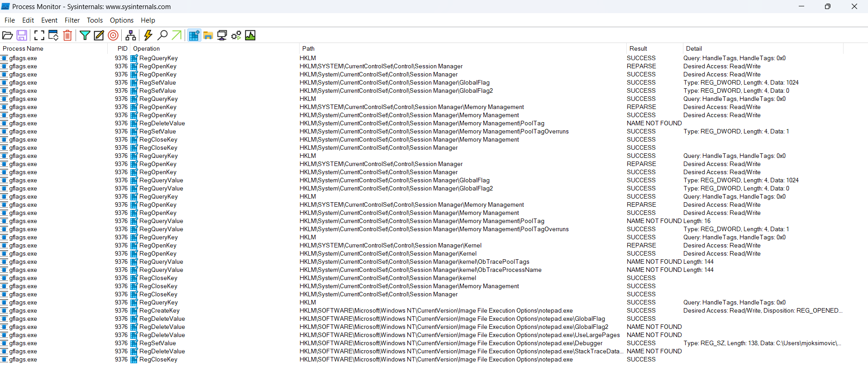Screen dimensions: 868x385
Task: Toggle Show File System Activity folder icon
Action: click(x=208, y=35)
